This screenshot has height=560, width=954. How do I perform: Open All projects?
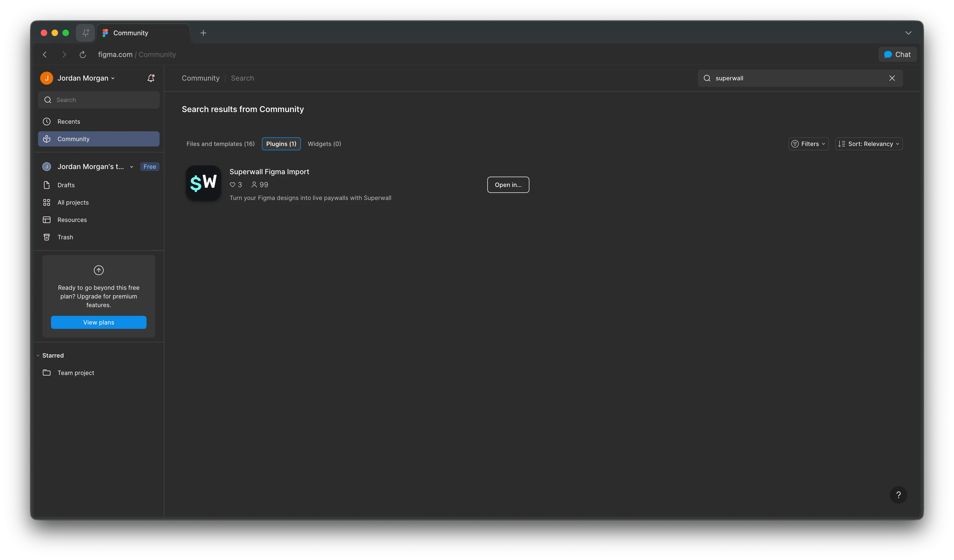point(99,203)
